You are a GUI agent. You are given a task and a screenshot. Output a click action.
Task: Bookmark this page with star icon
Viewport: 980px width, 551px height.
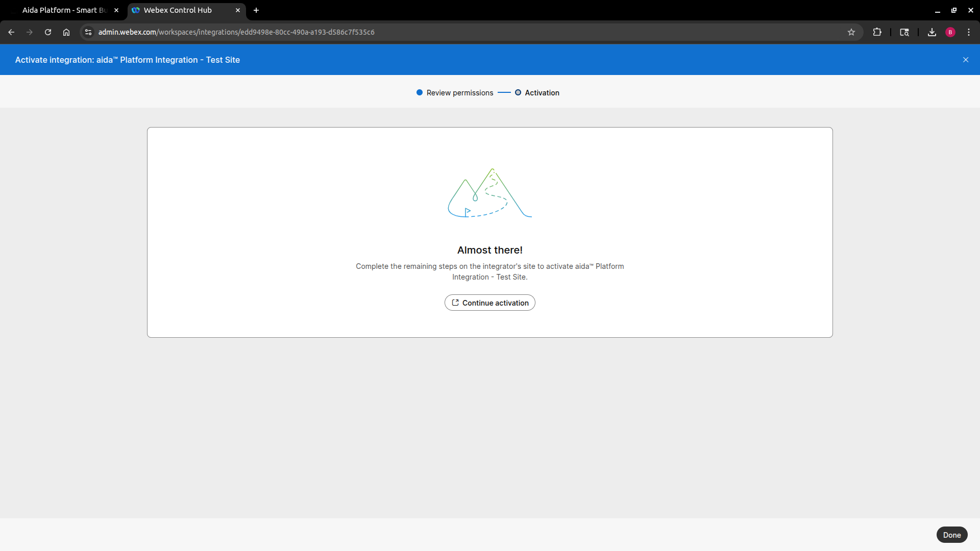[x=851, y=32]
